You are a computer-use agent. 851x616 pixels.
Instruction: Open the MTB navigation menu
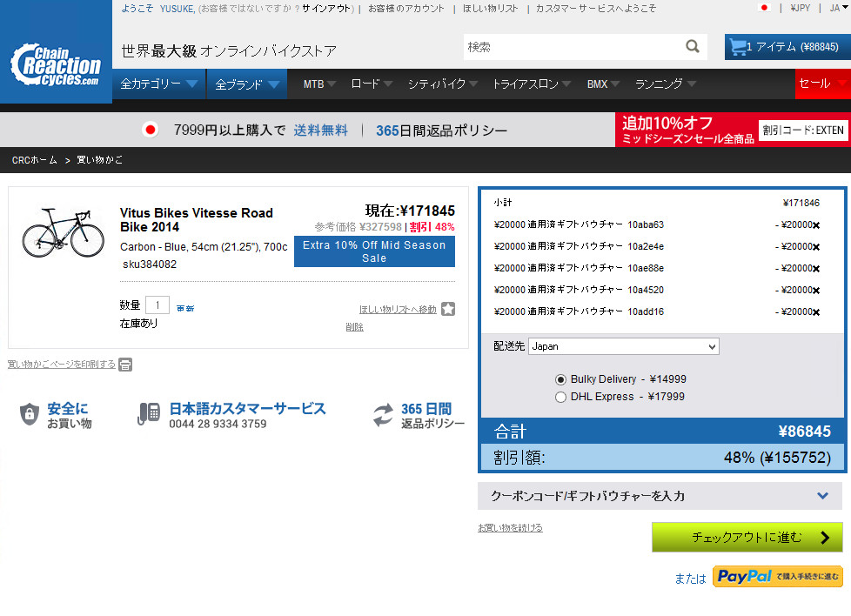319,84
